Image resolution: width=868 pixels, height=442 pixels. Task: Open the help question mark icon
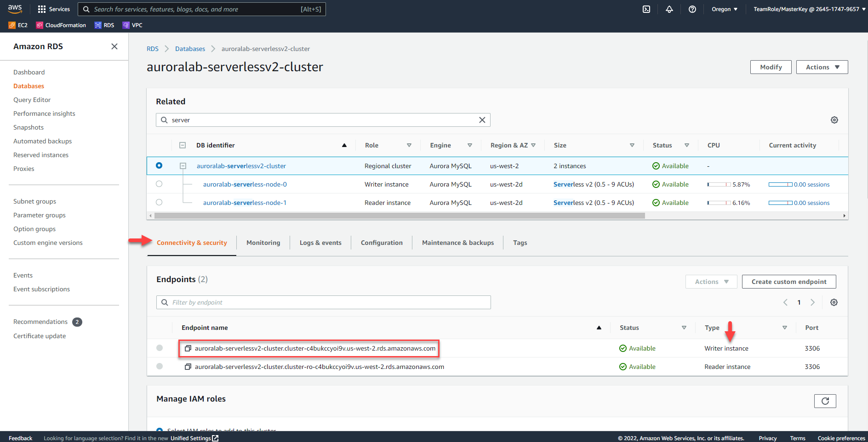pyautogui.click(x=692, y=9)
